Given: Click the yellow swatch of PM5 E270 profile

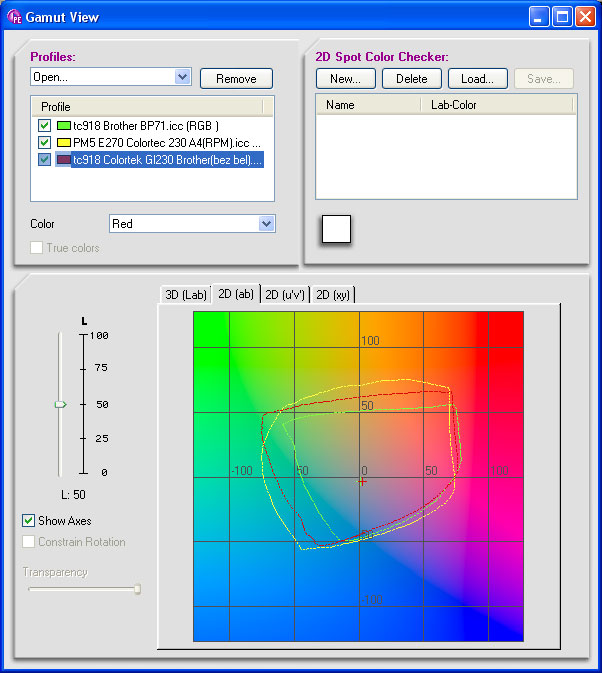Looking at the screenshot, I should pos(64,142).
